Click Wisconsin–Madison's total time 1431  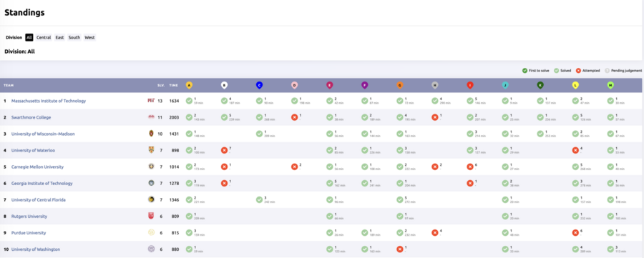point(175,134)
